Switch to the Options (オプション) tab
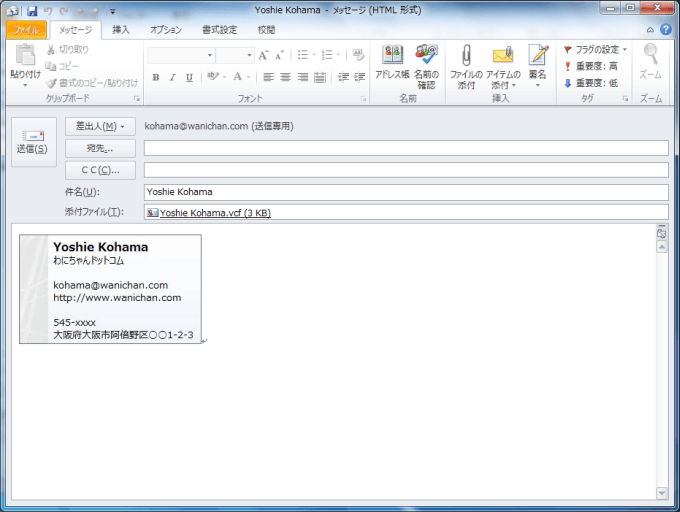This screenshot has width=680, height=512. (x=166, y=30)
